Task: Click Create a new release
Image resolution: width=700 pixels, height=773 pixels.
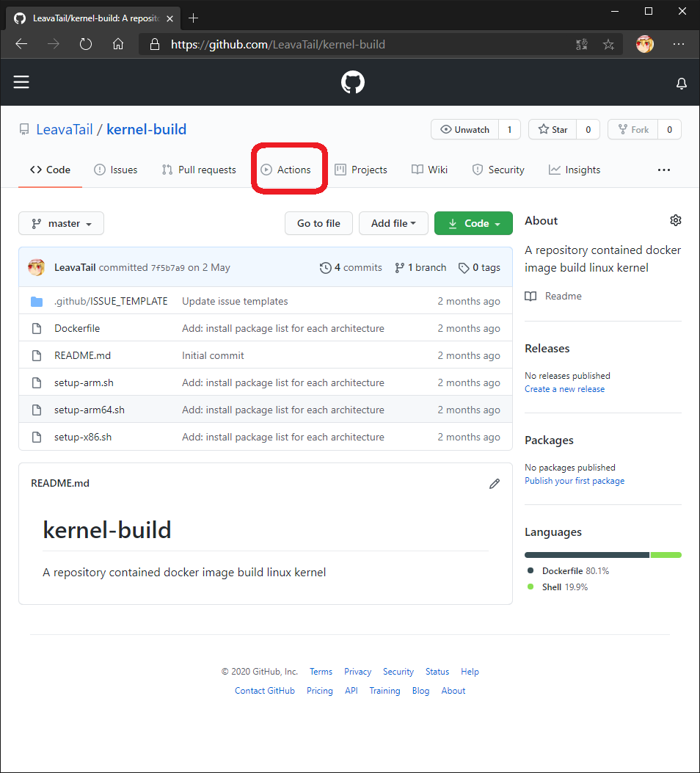Action: tap(564, 389)
